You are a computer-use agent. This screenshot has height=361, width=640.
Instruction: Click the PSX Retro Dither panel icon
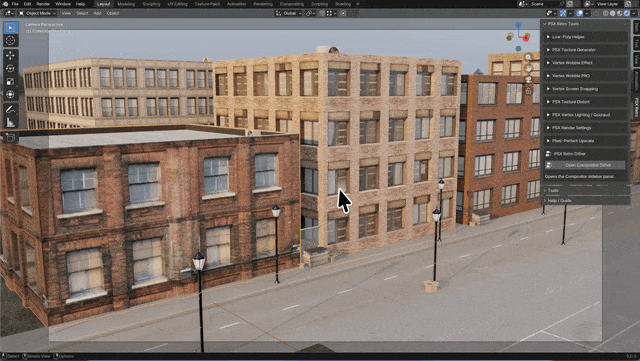click(x=548, y=154)
